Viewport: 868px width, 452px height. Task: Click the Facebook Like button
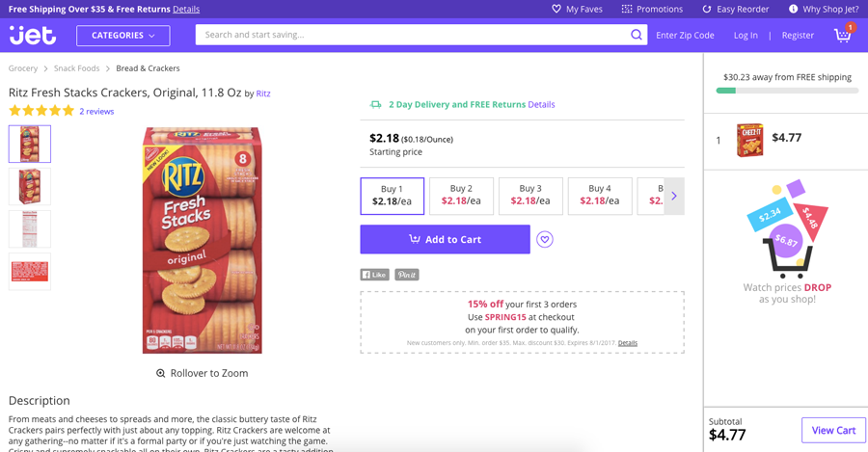[374, 275]
